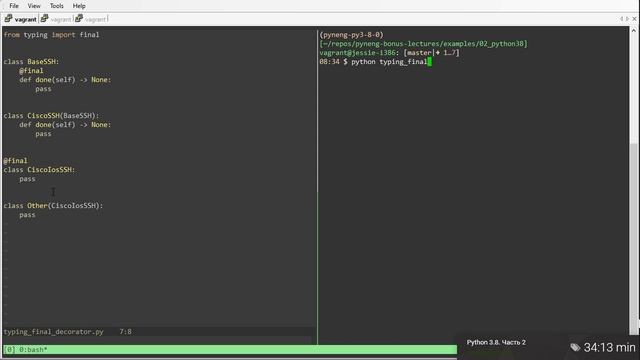Click the second vagrant tab icon
This screenshot has height=360, width=640.
[x=44, y=18]
